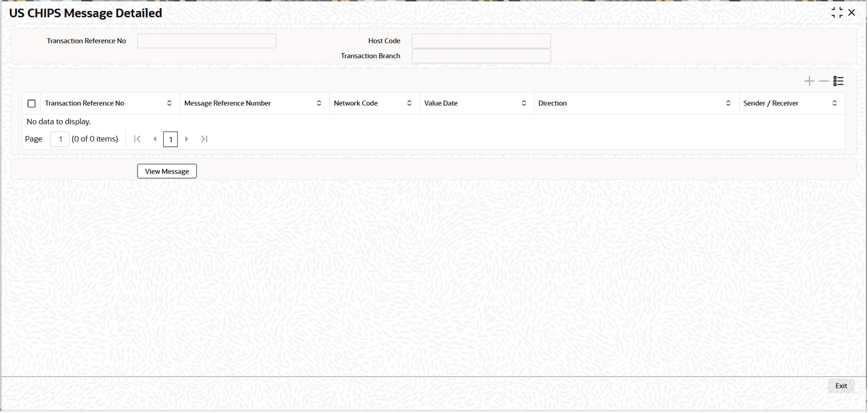Focus the Transaction Reference No input field
The height and width of the screenshot is (413, 868).
(207, 41)
